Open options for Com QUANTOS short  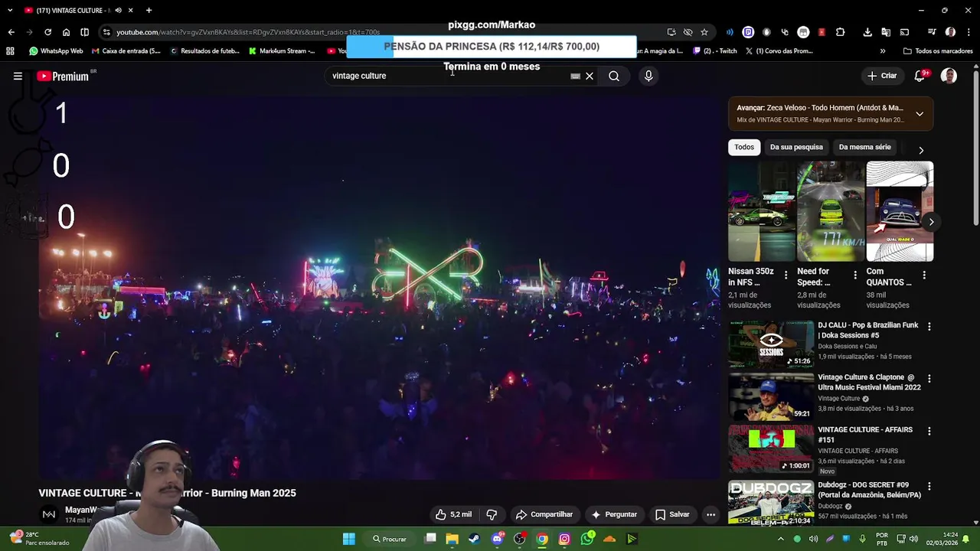(924, 275)
